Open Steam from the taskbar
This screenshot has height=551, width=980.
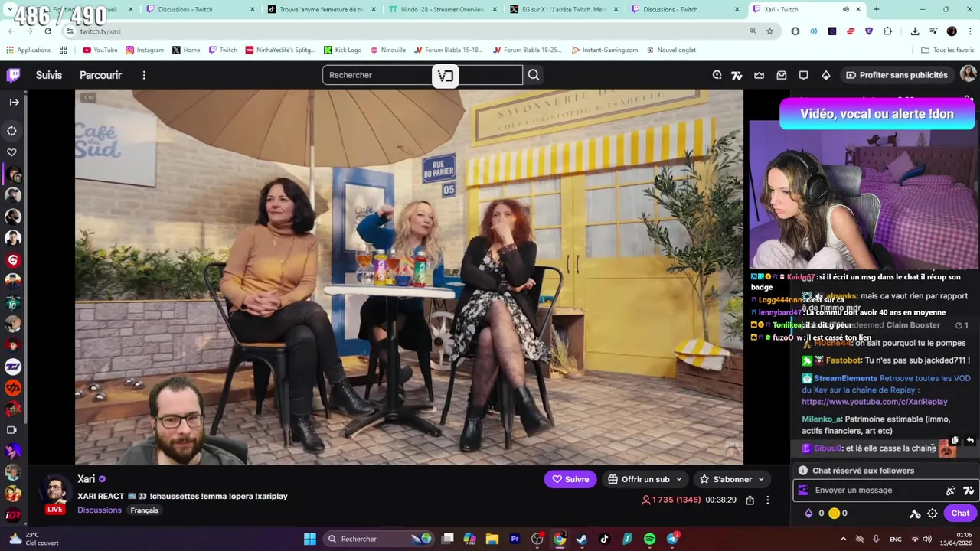(582, 539)
